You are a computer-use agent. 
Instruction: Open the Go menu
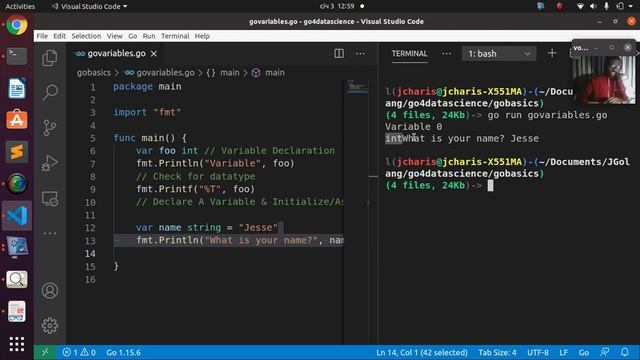click(x=133, y=36)
